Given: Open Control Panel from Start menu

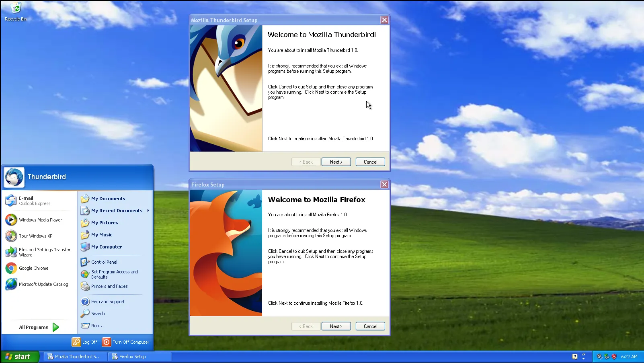Looking at the screenshot, I should coord(104,262).
